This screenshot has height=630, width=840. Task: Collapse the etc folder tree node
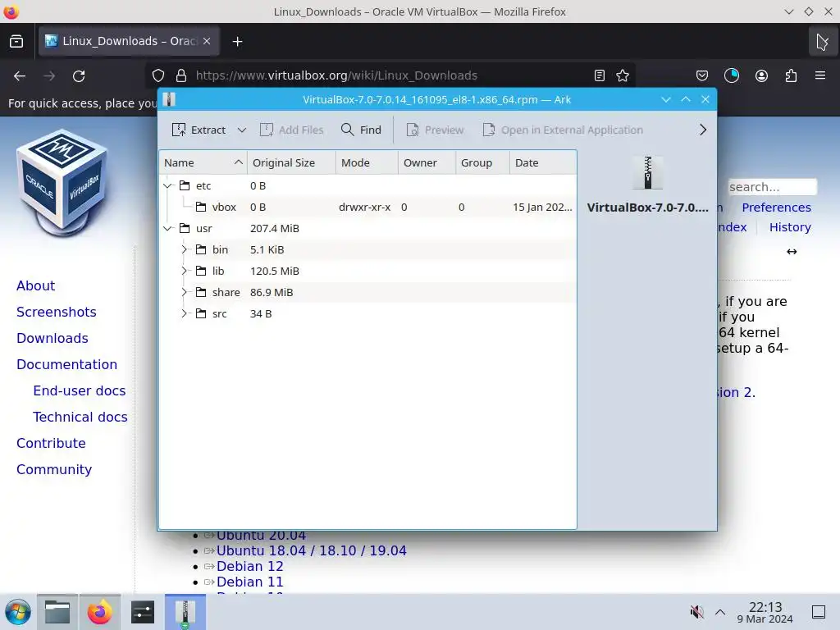[x=167, y=186]
